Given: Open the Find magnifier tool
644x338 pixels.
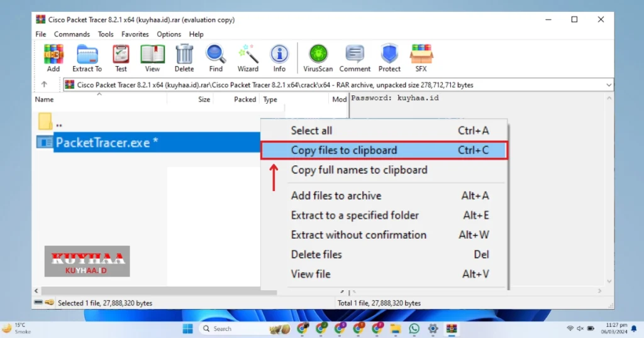Looking at the screenshot, I should 216,58.
